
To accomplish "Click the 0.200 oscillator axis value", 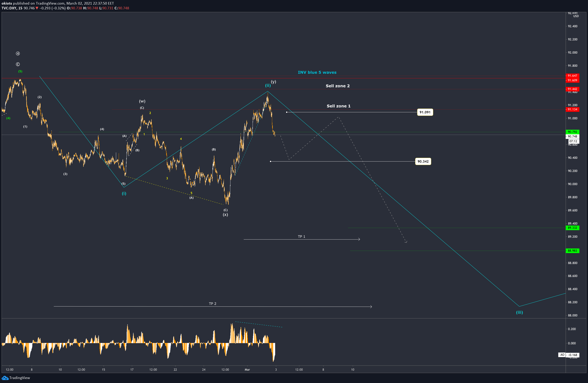I will click(x=572, y=329).
